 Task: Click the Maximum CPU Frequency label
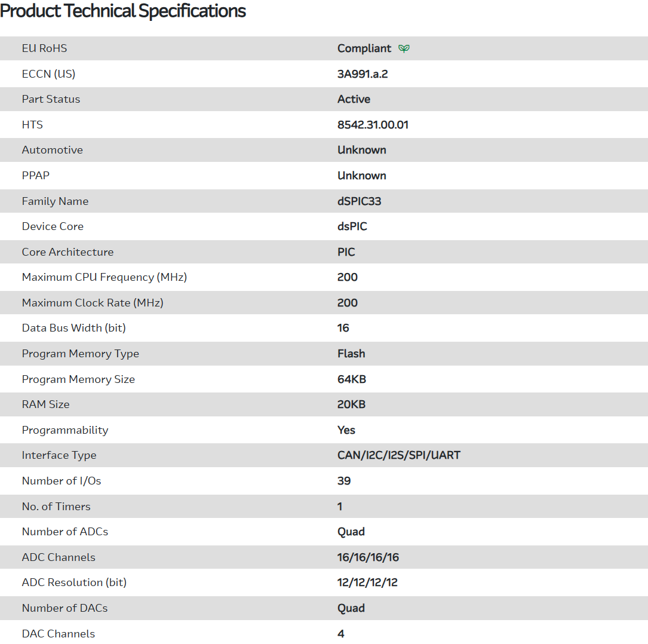coord(105,277)
